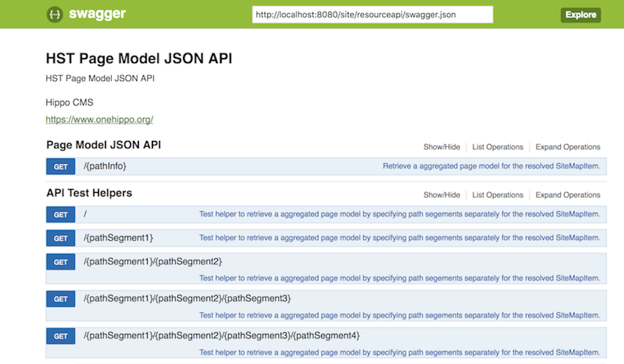Click Show/Hide for API Test Helpers
624x364 pixels.
click(x=441, y=195)
